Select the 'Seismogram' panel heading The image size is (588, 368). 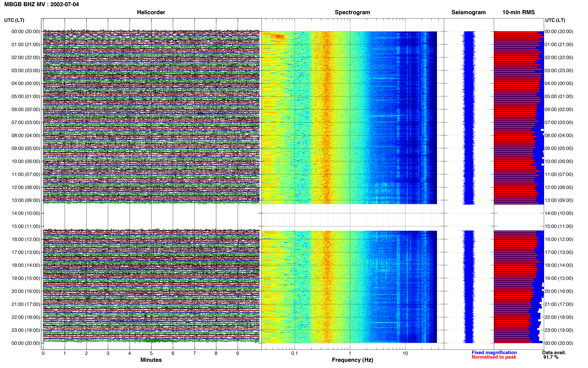tap(468, 12)
